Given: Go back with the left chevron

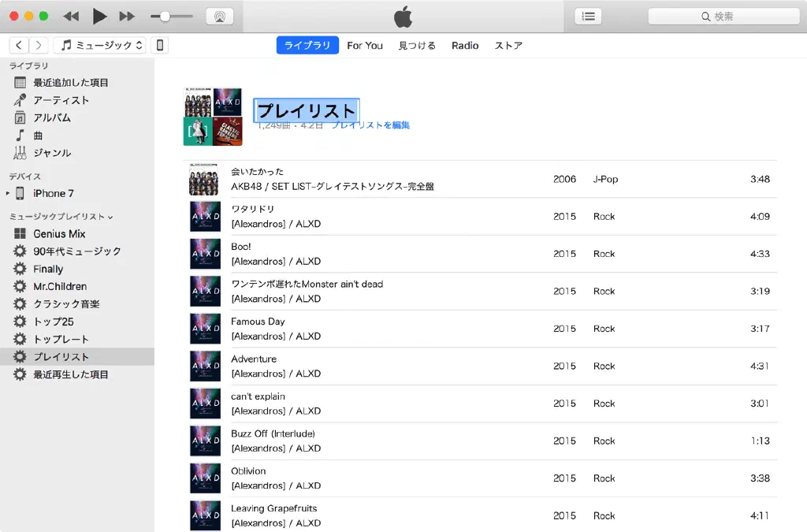Looking at the screenshot, I should click(x=19, y=45).
